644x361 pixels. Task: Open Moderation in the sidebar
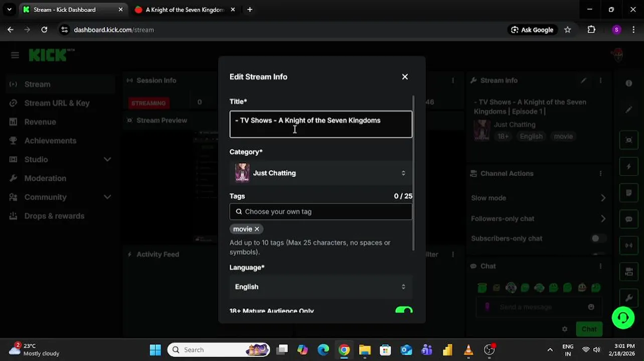pyautogui.click(x=60, y=178)
